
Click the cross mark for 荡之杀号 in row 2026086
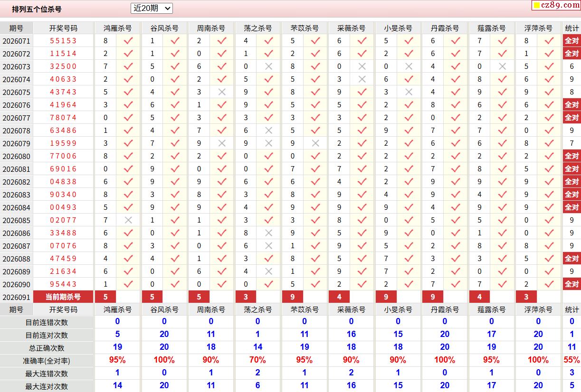click(x=268, y=233)
